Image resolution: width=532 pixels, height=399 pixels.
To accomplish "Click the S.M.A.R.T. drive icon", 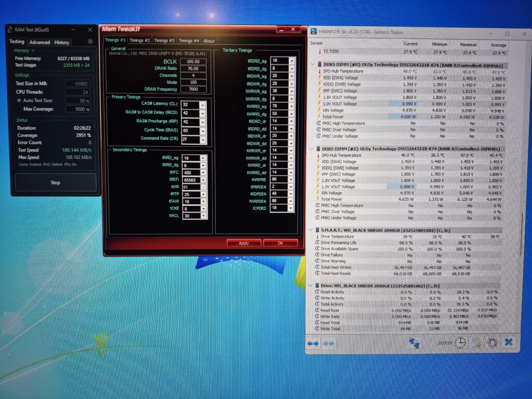I will pos(317,230).
